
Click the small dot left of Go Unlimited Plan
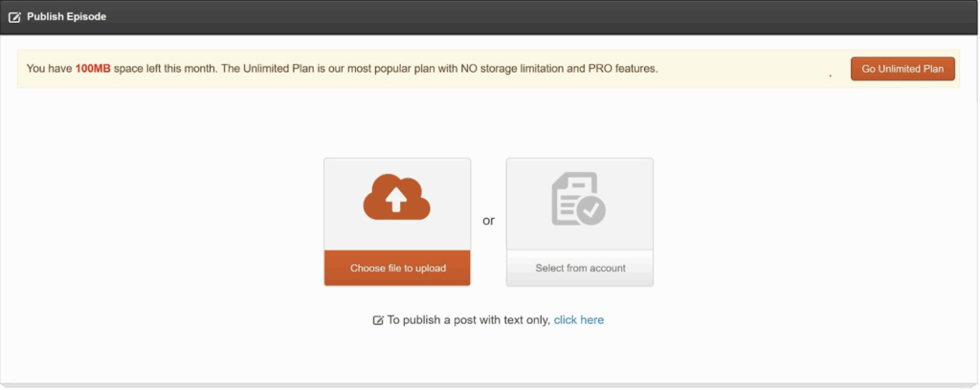(830, 74)
